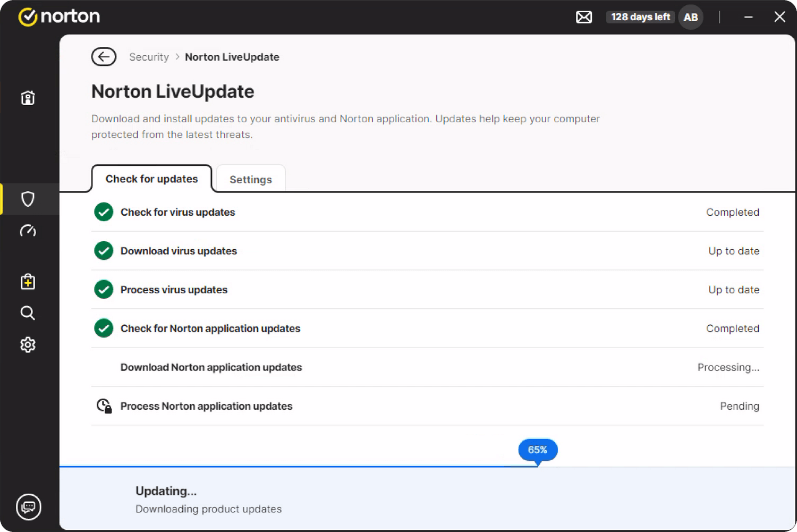
Task: Click green checkmark beside Check for virus updates
Action: [x=104, y=212]
